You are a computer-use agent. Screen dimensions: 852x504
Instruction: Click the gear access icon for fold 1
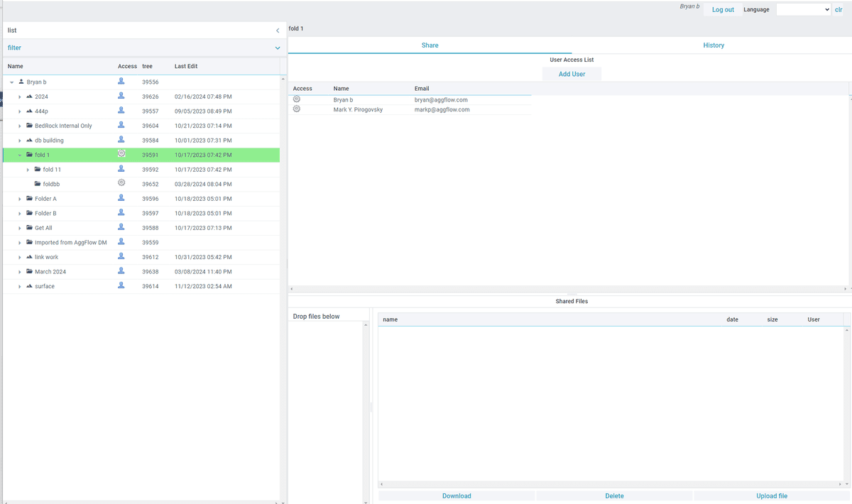point(121,154)
